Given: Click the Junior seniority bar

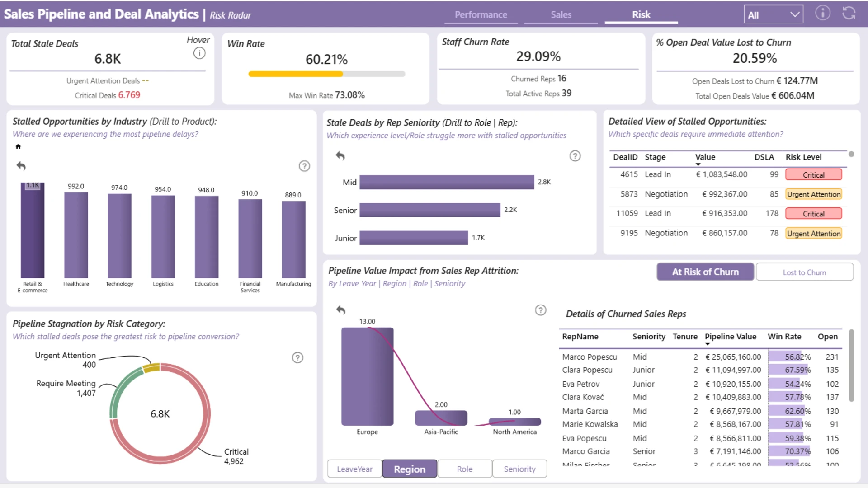Looking at the screenshot, I should click(x=414, y=238).
